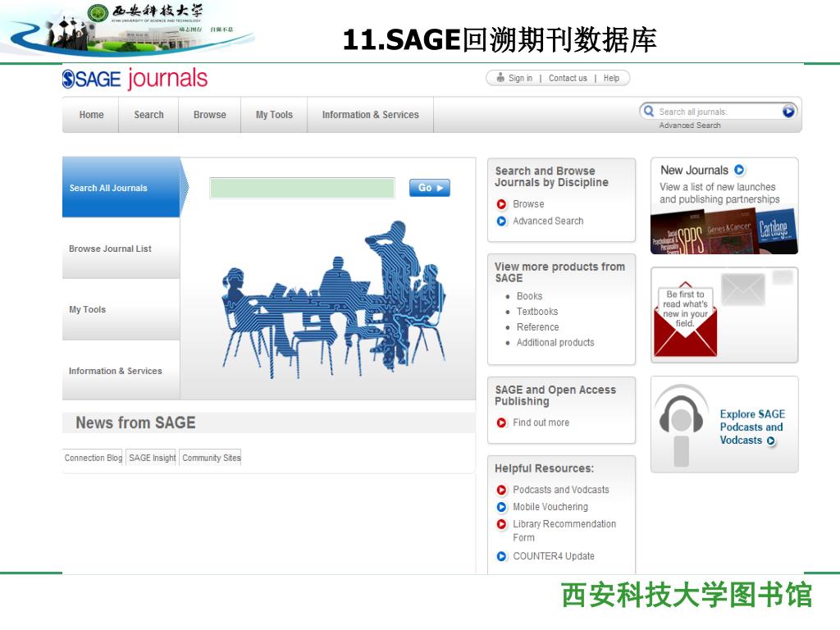The height and width of the screenshot is (630, 840).
Task: Open the Reference product link
Action: coord(538,327)
